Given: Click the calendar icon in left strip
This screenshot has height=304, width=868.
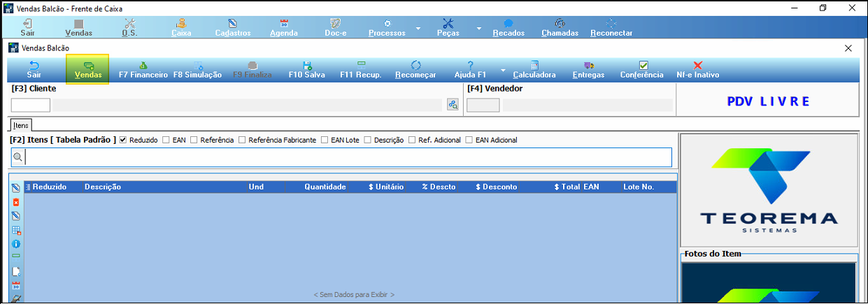Looking at the screenshot, I should point(16,286).
